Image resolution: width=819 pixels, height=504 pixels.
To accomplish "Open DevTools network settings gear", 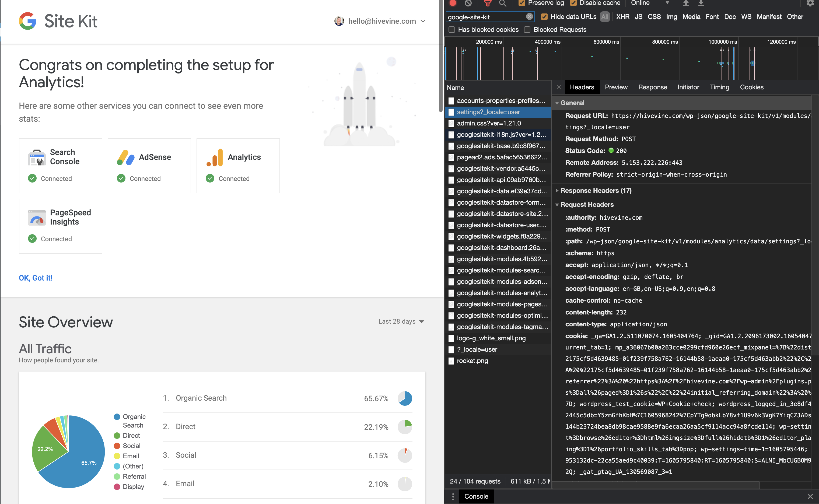I will click(810, 3).
